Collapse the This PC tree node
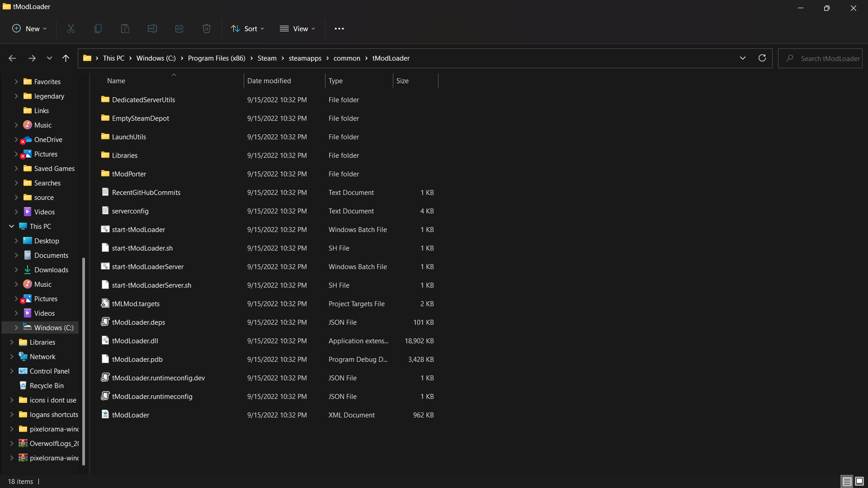Viewport: 868px width, 488px height. [12, 227]
